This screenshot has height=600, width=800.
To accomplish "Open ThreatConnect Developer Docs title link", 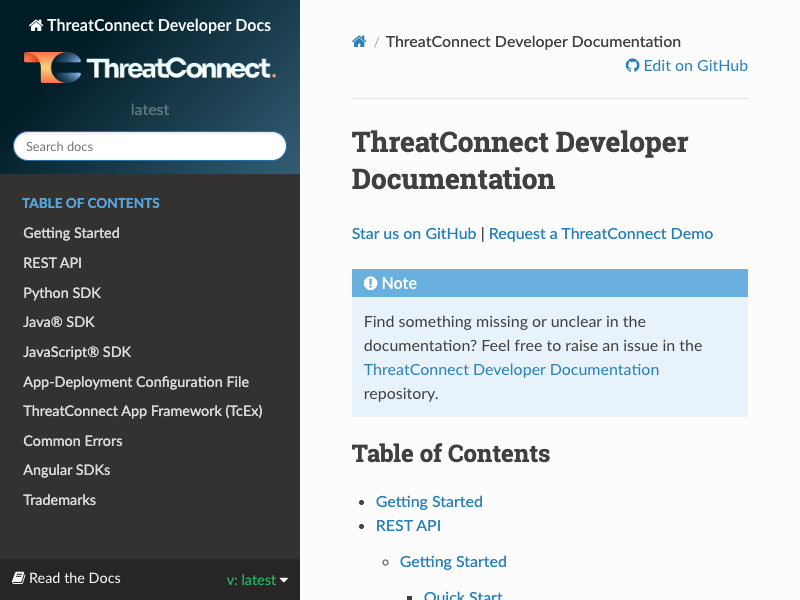I will point(150,26).
